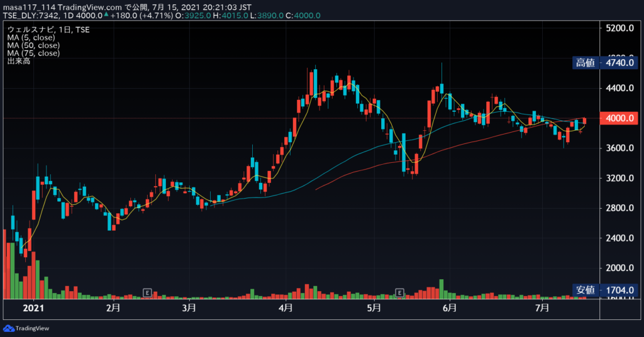
Task: Click the TSE_DLY:7342 ticker text in header
Action: pos(31,16)
